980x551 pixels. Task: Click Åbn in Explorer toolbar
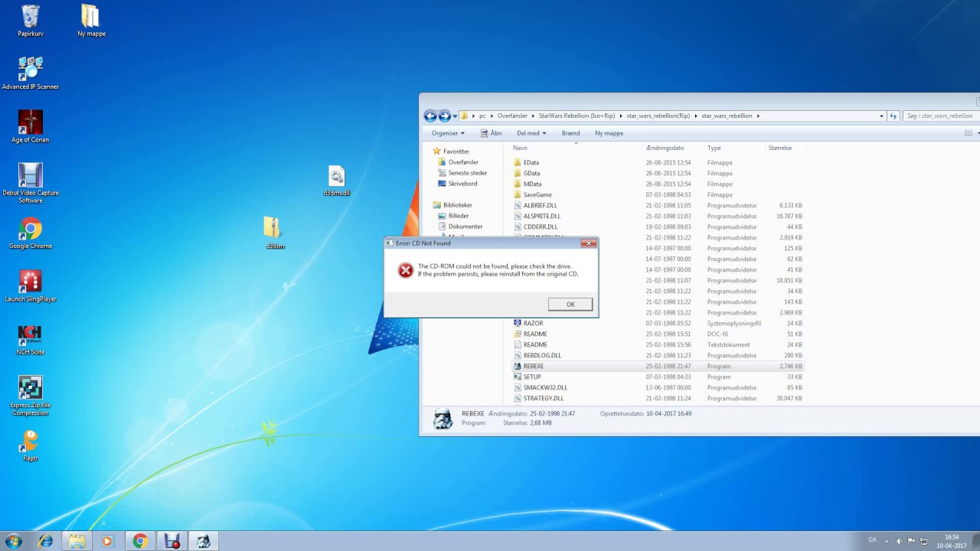491,133
